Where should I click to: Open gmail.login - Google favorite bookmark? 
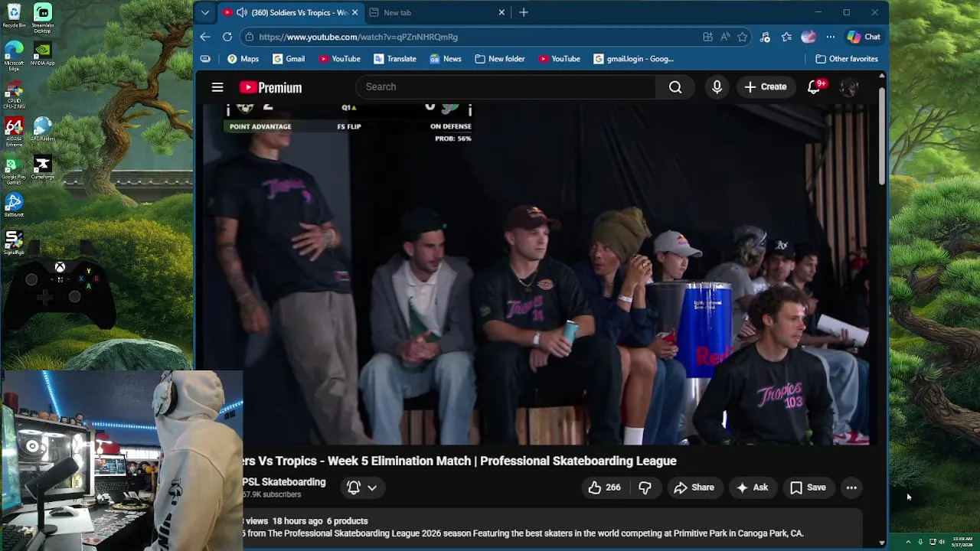tap(634, 59)
